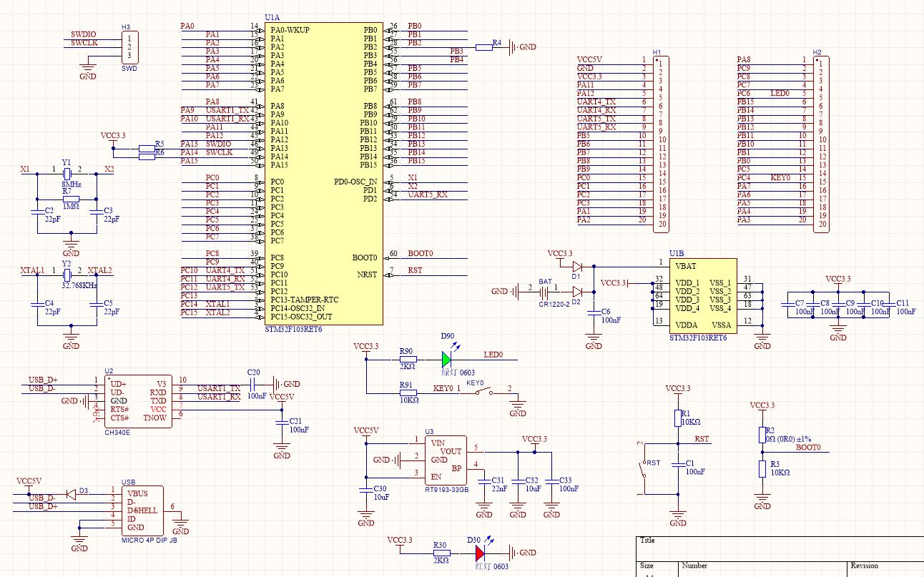Click the PC14-OSC32_IN pin label
The width and height of the screenshot is (924, 577).
pos(298,308)
